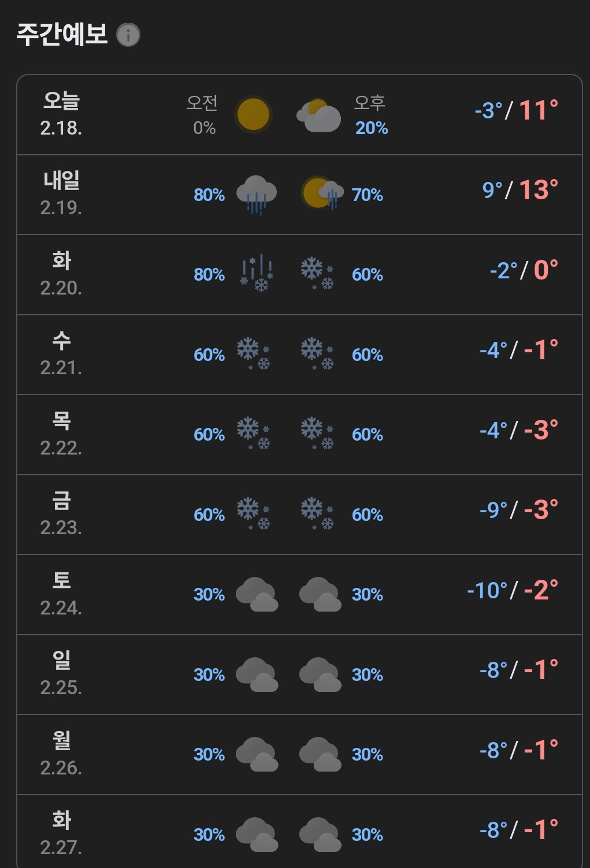Viewport: 590px width, 868px height.
Task: Tap the 월 2.26 day label
Action: click(61, 740)
